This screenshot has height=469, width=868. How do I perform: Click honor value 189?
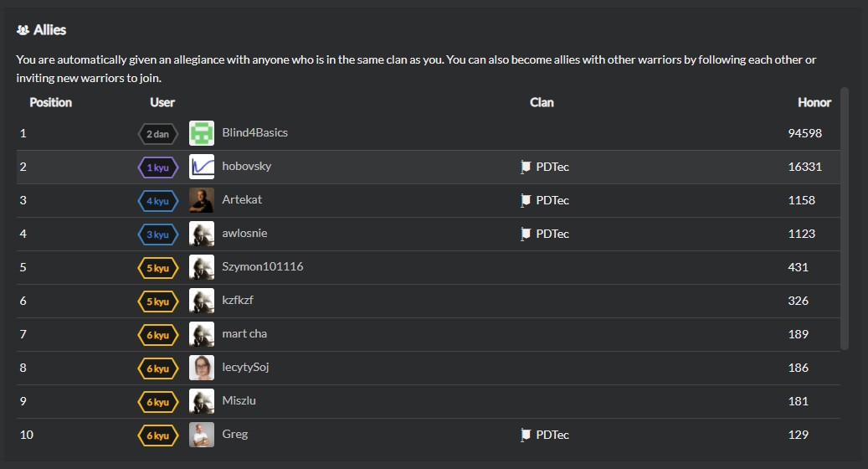tap(799, 334)
